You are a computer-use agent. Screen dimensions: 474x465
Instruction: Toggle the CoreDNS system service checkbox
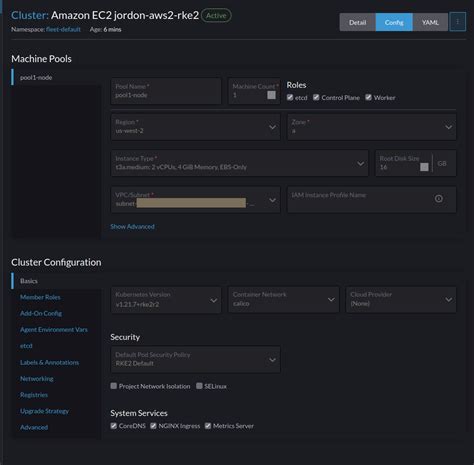tap(114, 426)
